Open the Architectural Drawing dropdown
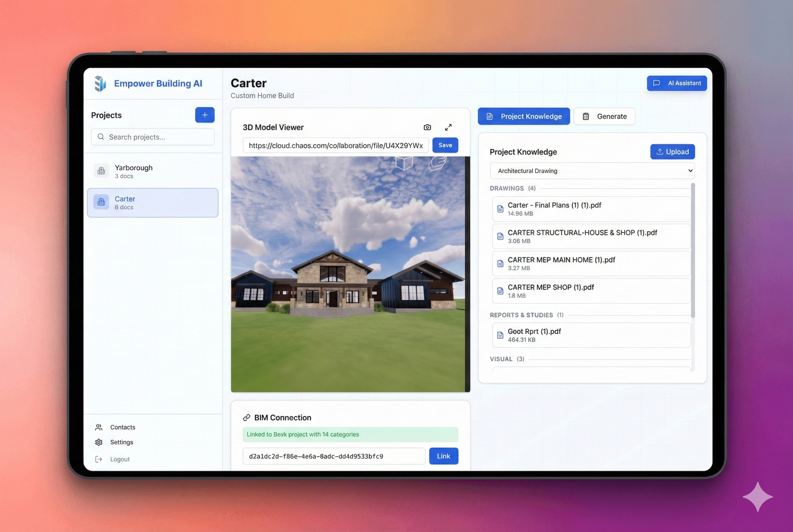 [x=592, y=171]
